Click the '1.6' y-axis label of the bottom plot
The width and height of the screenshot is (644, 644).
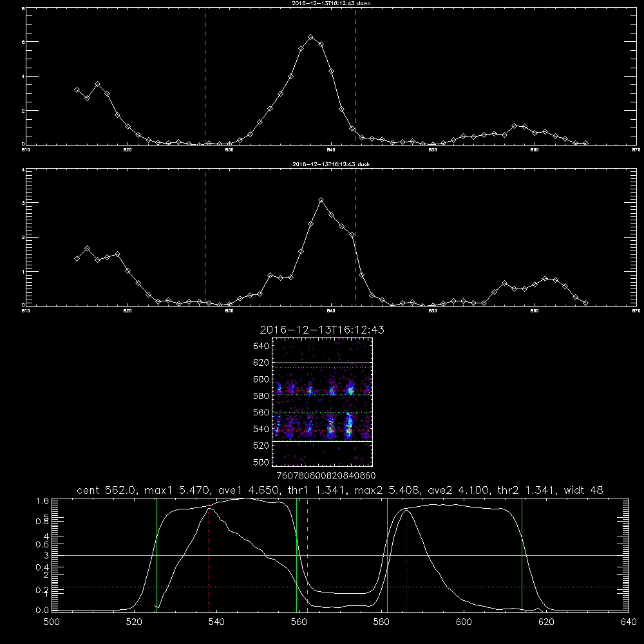click(x=43, y=500)
